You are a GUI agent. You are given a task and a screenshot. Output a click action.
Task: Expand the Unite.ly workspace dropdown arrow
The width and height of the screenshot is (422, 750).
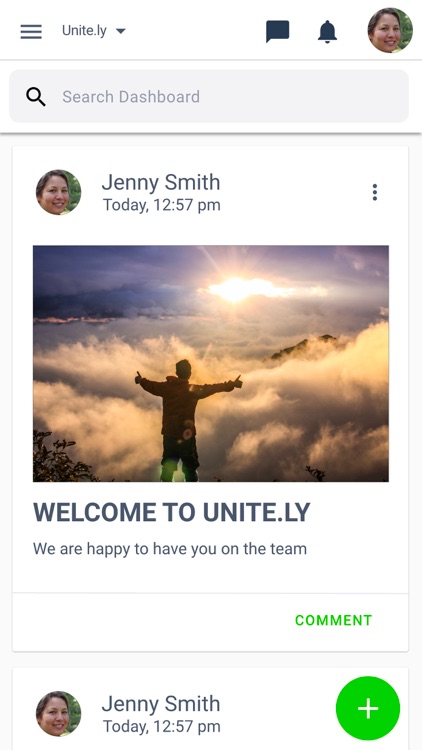[x=121, y=31]
